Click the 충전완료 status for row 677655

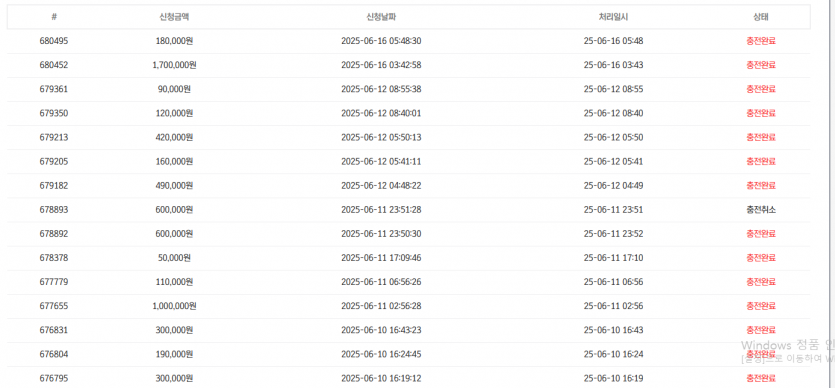coord(761,306)
